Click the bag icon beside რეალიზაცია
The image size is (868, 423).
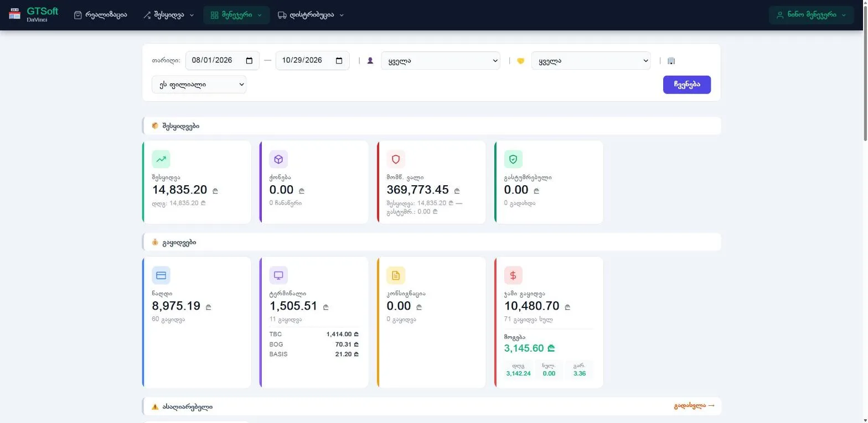[x=78, y=15]
